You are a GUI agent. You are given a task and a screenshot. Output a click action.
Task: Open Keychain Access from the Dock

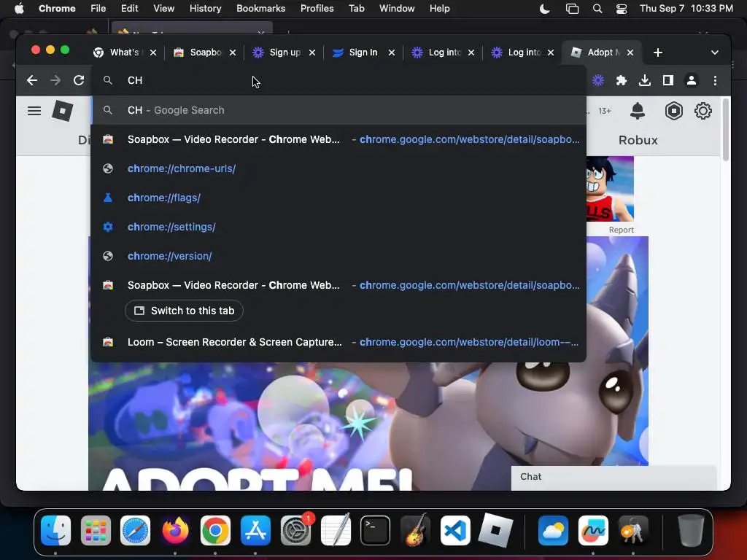[x=632, y=530]
